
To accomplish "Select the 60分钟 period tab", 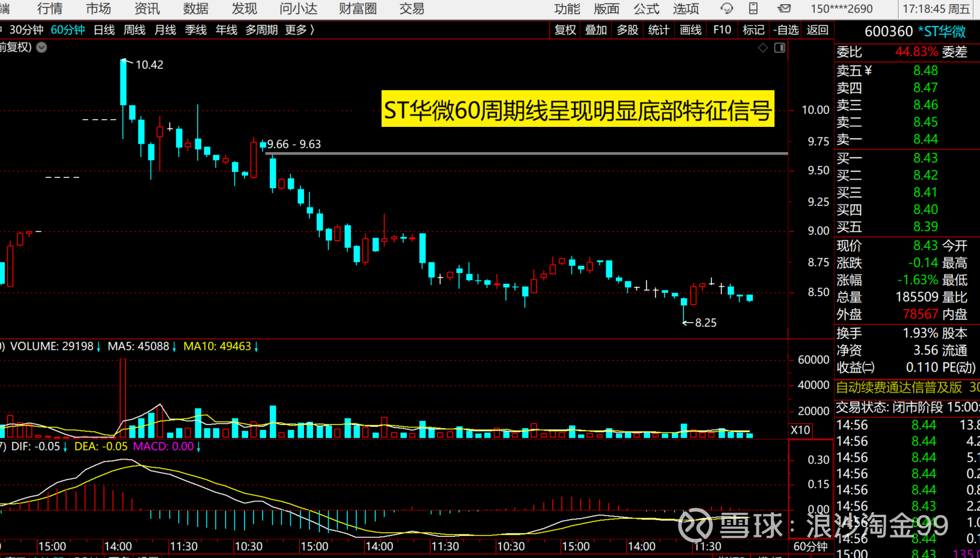I will (68, 30).
